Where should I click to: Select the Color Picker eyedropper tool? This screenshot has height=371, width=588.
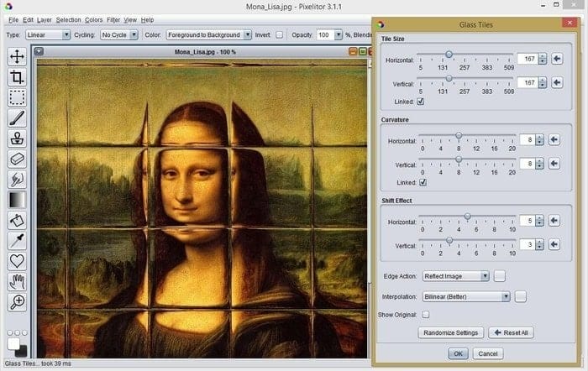tap(17, 241)
